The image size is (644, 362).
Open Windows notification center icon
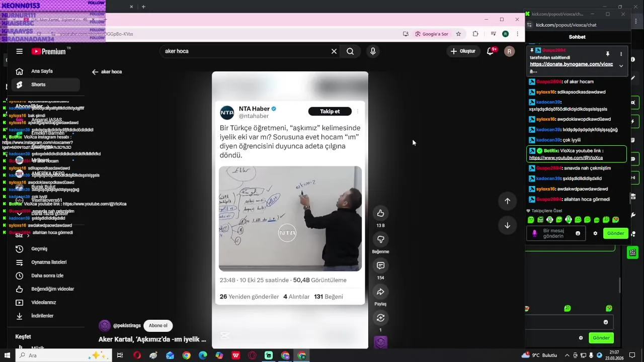(632, 355)
